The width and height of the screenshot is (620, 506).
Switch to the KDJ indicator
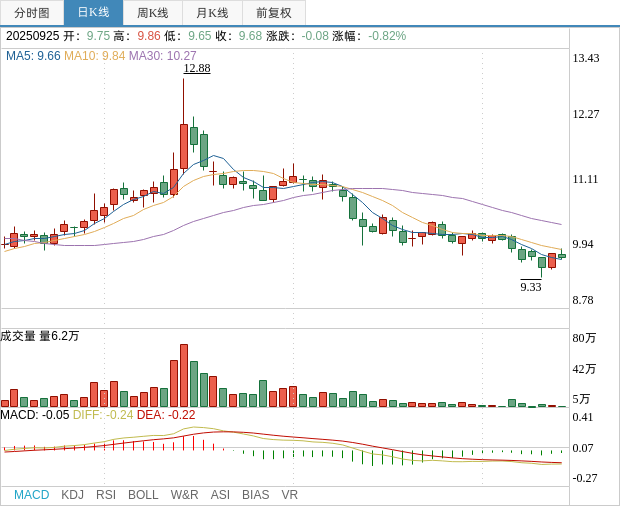[72, 495]
